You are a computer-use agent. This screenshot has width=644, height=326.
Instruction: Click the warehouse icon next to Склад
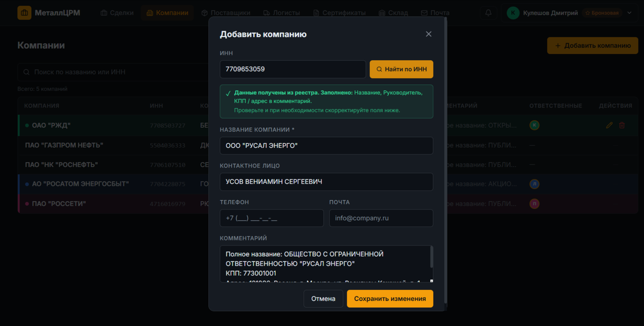[381, 12]
